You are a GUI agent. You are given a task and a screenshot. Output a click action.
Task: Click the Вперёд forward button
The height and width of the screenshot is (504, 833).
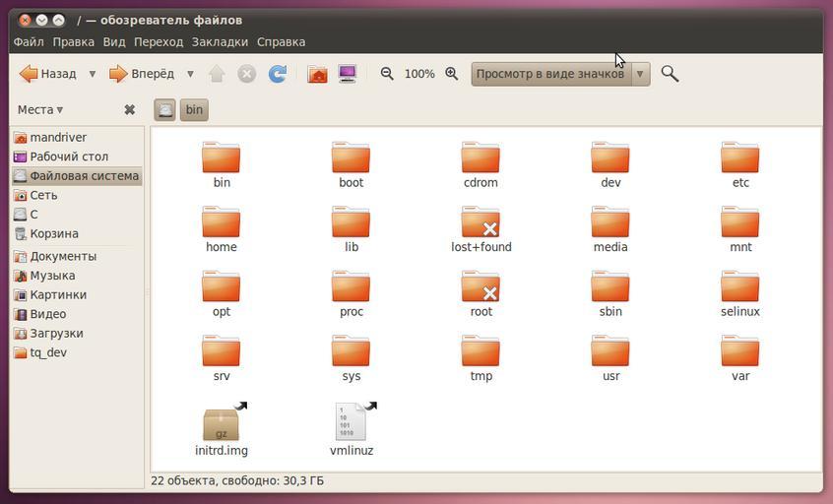click(x=142, y=74)
